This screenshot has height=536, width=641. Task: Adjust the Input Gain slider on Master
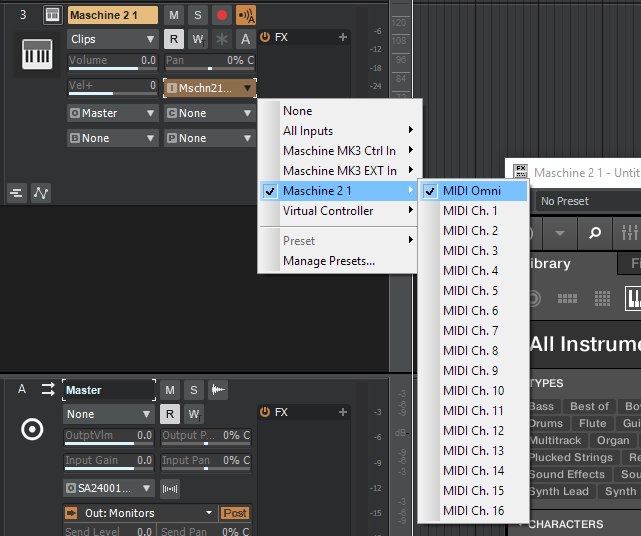[109, 462]
